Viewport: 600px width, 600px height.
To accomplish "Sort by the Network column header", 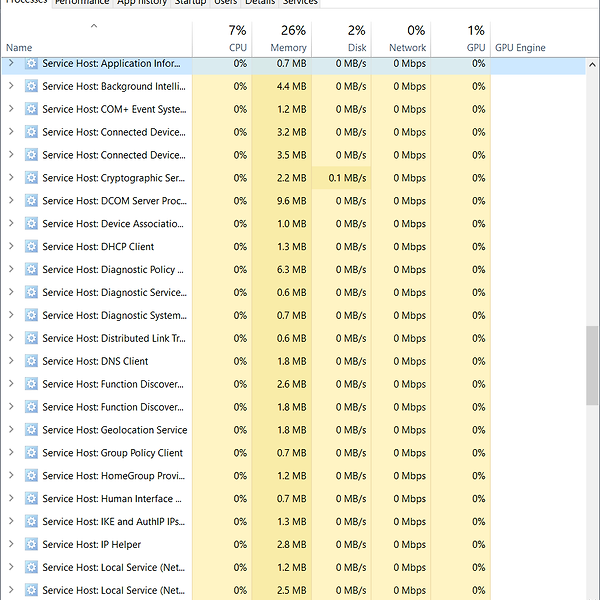I will (401, 39).
